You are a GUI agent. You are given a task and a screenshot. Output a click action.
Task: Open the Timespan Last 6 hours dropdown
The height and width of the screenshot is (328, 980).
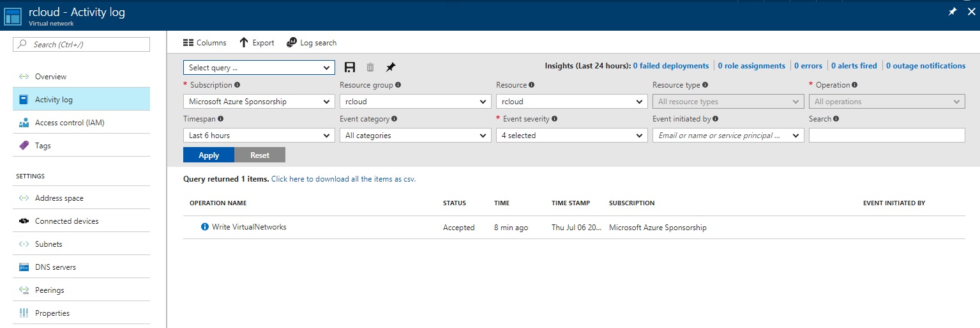259,136
